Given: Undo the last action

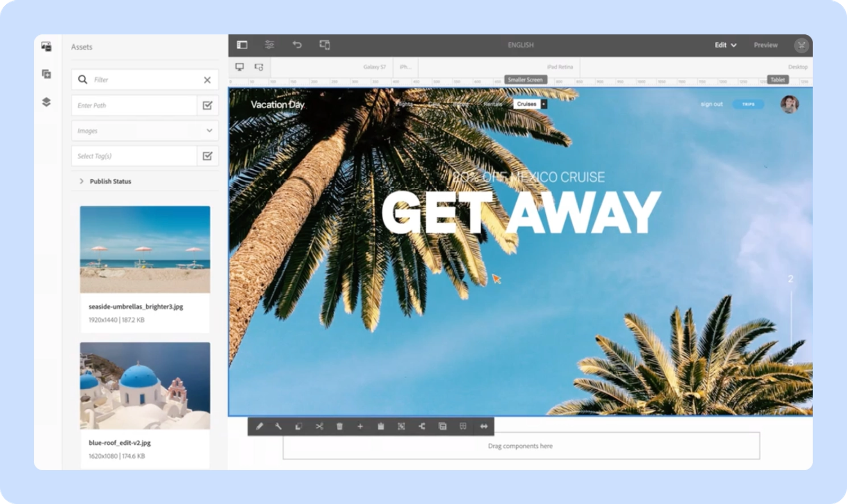Looking at the screenshot, I should [x=297, y=45].
